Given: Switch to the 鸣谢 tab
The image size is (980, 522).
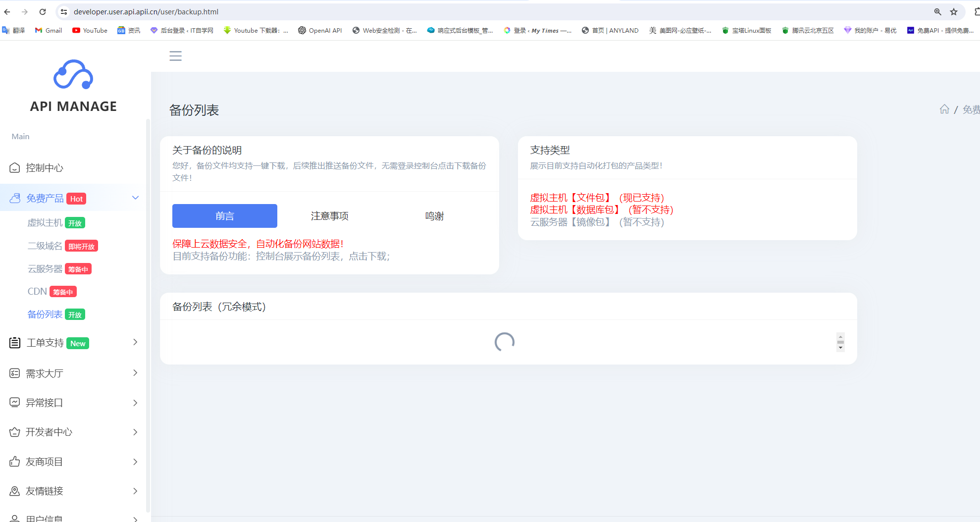Looking at the screenshot, I should 434,216.
